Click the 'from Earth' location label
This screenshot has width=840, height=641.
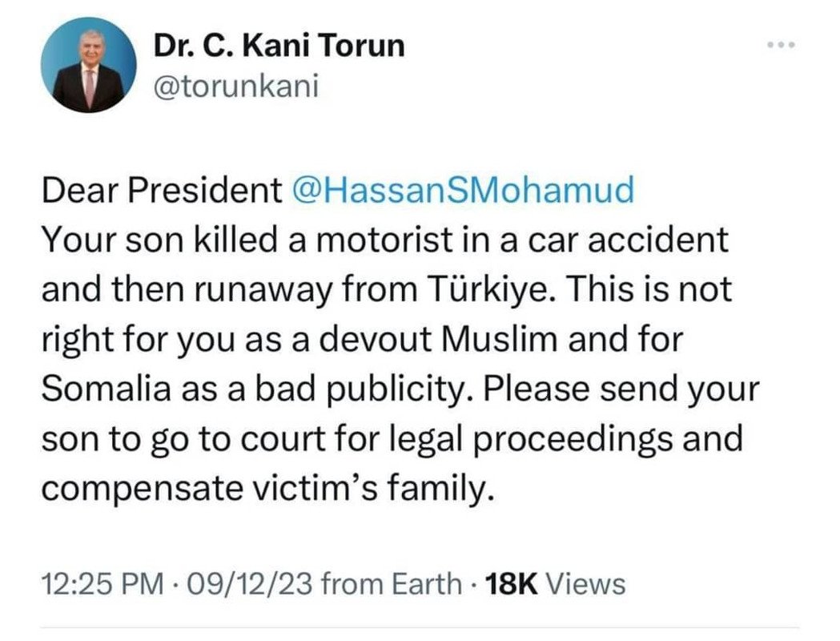click(390, 583)
